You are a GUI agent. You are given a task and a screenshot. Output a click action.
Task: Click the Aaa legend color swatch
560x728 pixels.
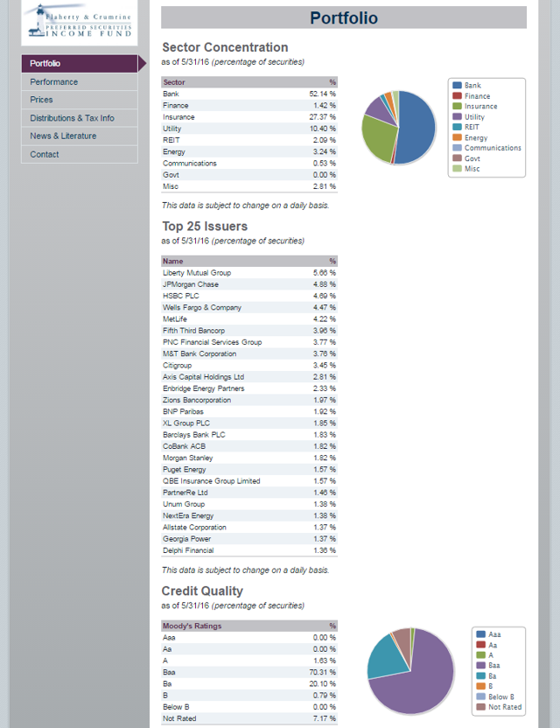tap(480, 634)
